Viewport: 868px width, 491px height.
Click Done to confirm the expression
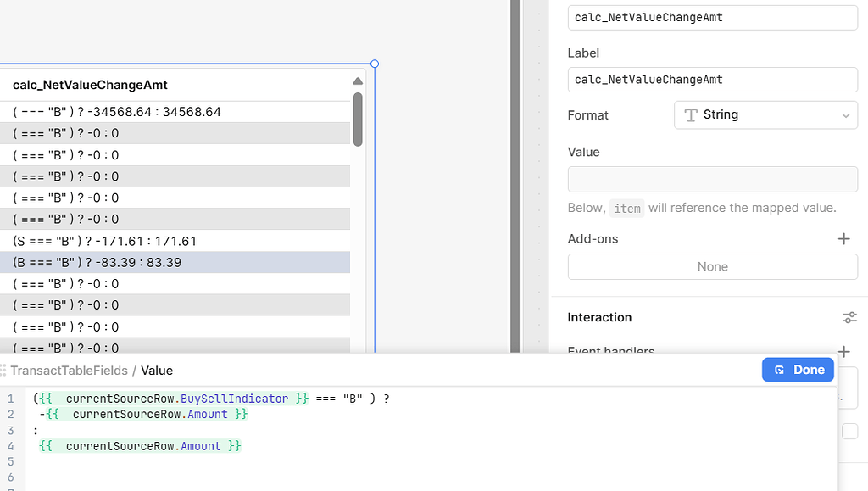[798, 370]
